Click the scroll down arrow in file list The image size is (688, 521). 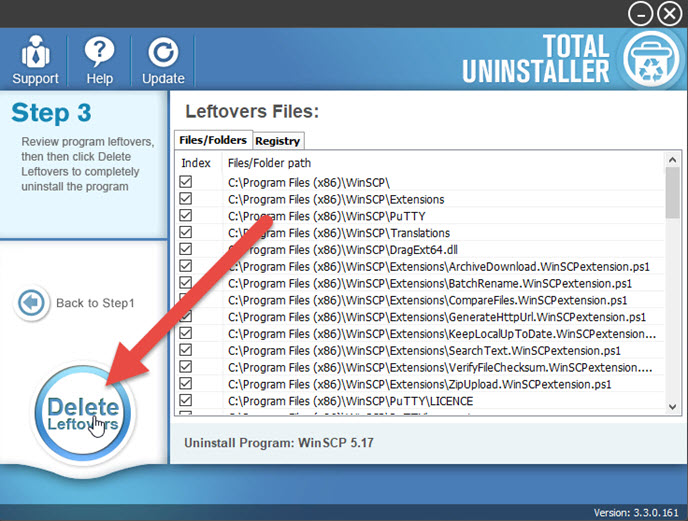(672, 407)
